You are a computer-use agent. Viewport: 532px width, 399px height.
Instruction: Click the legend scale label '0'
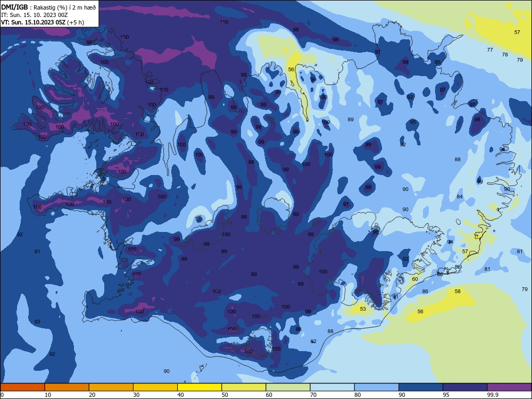pyautogui.click(x=2, y=395)
